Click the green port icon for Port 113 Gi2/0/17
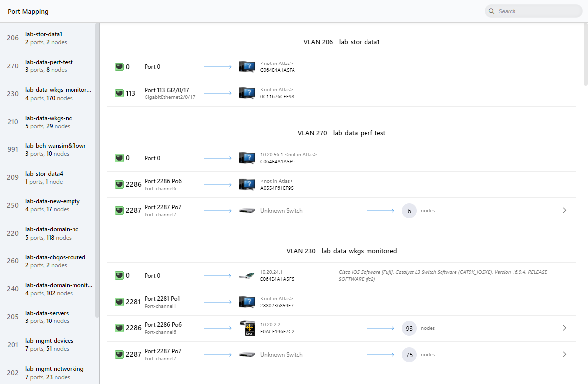The image size is (588, 384). pos(119,93)
